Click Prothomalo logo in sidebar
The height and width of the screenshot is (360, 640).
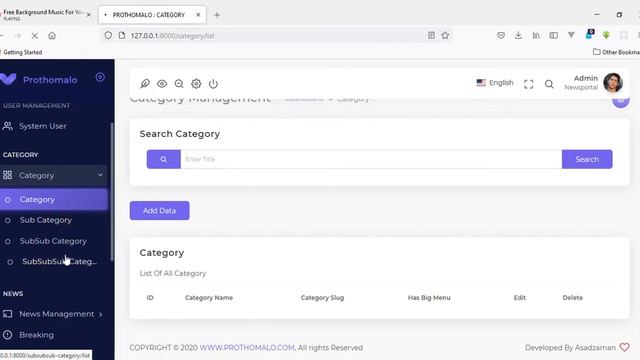pyautogui.click(x=39, y=80)
